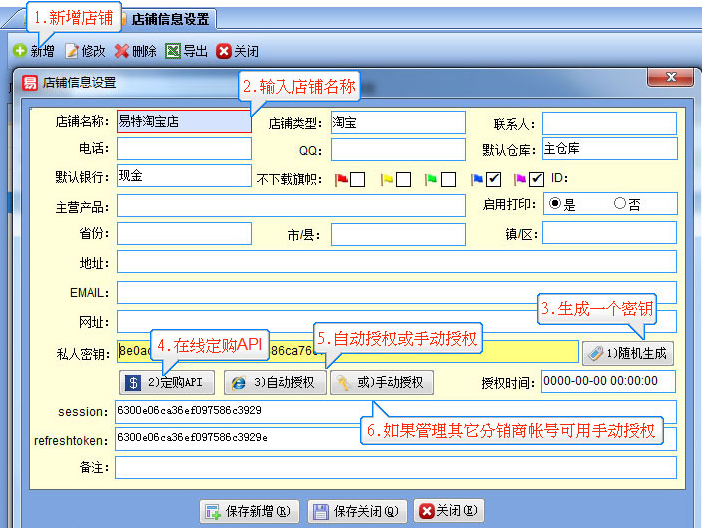702x528 pixels.
Task: Click the 易 logo icon in dialog title
Action: point(30,83)
